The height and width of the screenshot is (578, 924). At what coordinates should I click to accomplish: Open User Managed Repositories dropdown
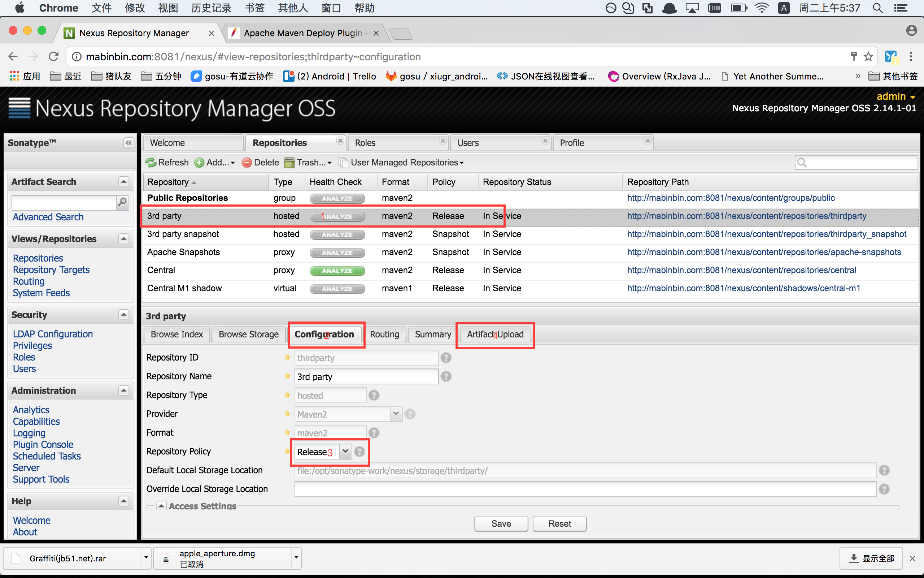pyautogui.click(x=401, y=163)
